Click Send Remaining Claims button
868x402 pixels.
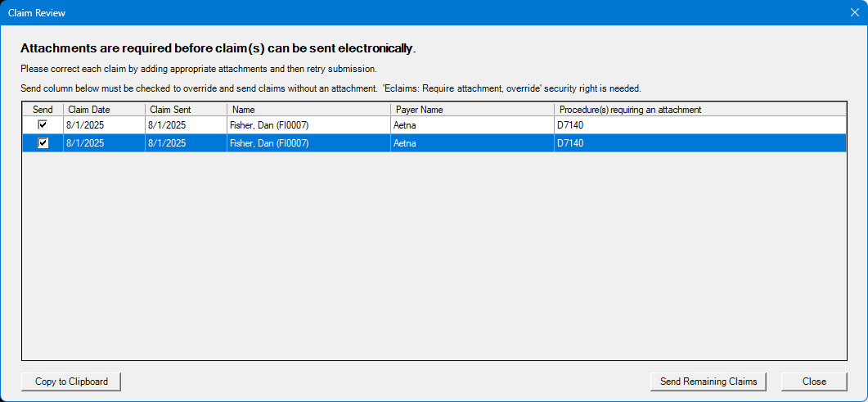click(x=708, y=382)
